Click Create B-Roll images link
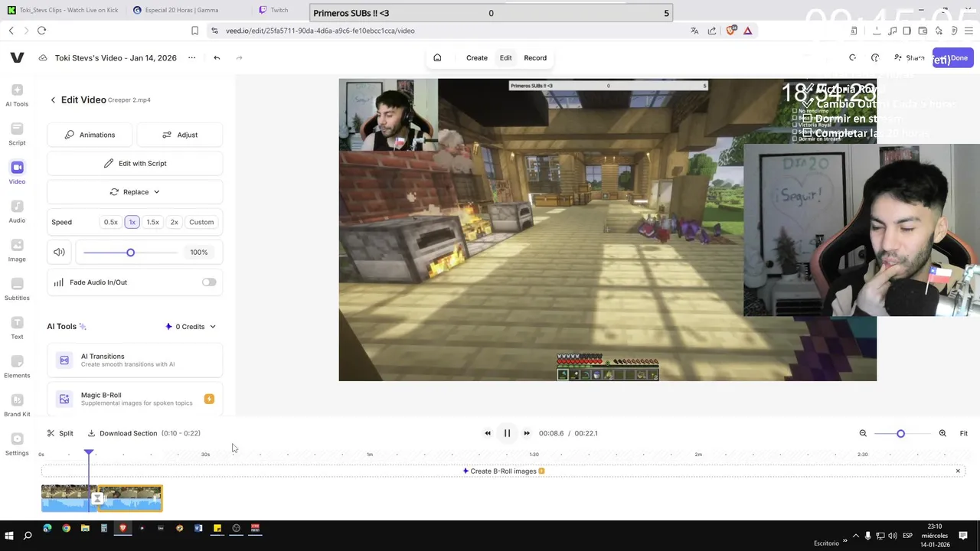This screenshot has width=980, height=551. (x=503, y=471)
